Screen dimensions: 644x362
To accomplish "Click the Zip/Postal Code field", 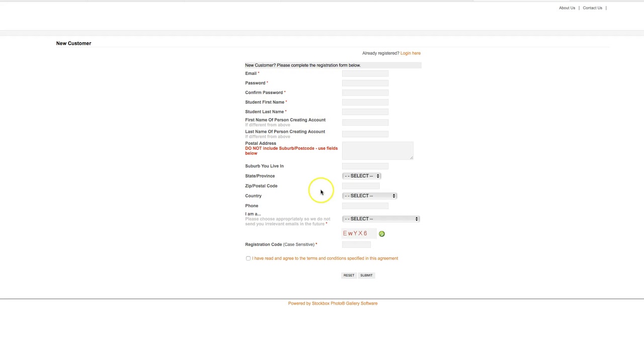I will [361, 186].
